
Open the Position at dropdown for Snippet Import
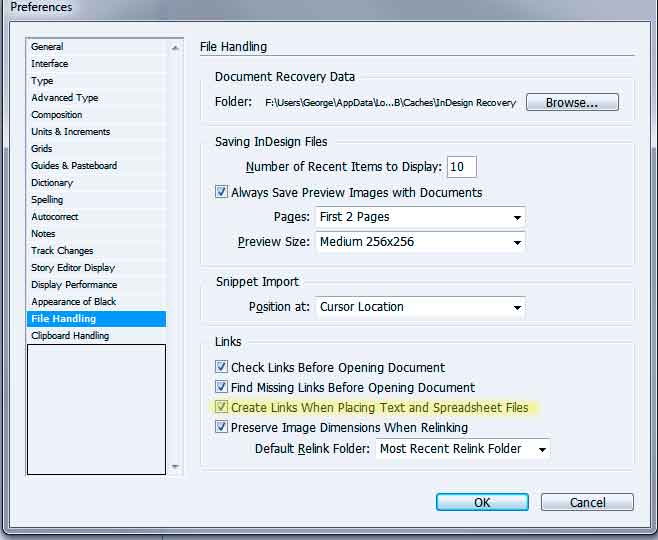420,307
